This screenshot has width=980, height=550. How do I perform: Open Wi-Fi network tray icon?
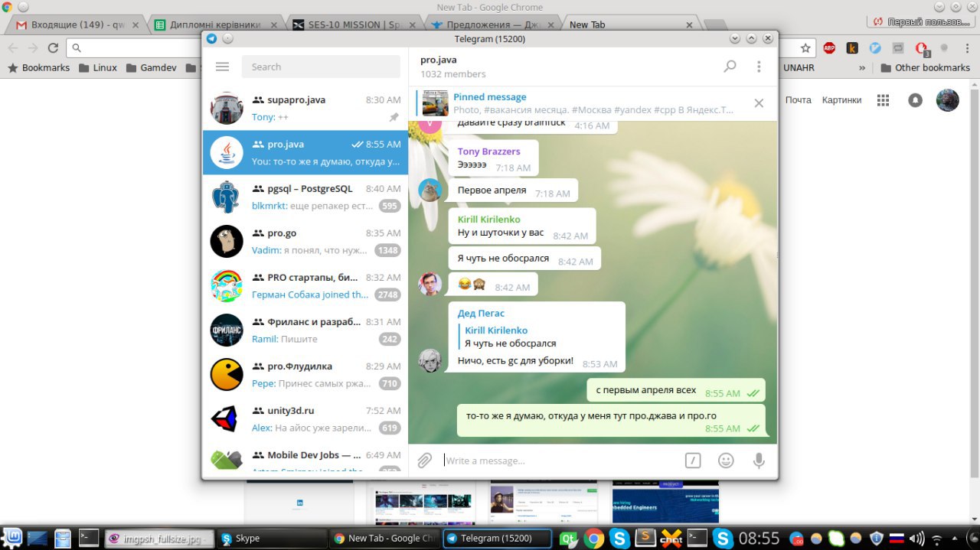click(x=936, y=539)
